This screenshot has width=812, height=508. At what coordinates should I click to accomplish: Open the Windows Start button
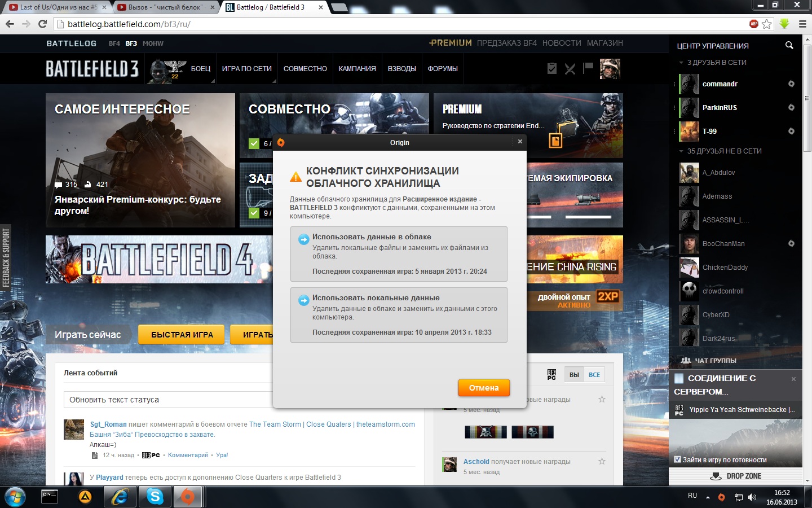(x=15, y=497)
